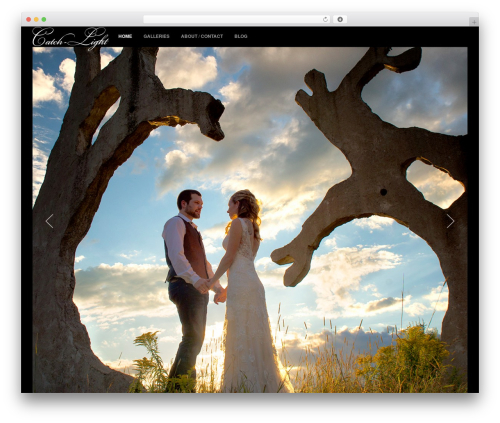Close the browser window with red button

click(x=29, y=19)
